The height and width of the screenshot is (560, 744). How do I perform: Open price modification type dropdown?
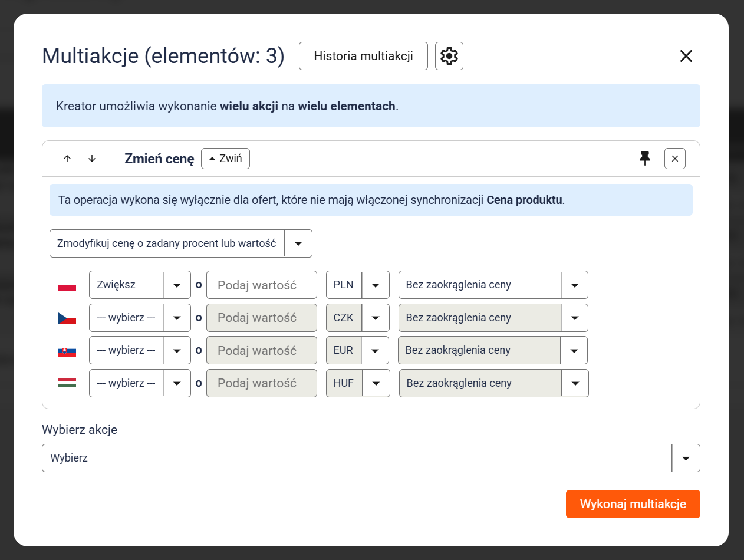click(180, 243)
